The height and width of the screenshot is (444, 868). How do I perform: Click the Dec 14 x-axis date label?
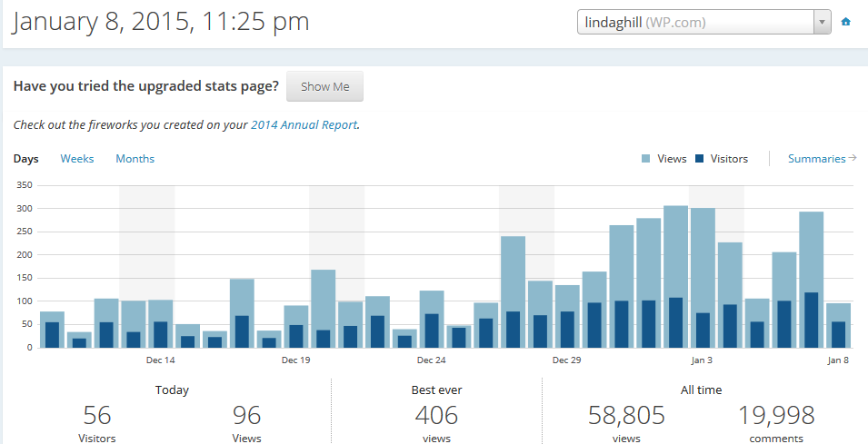click(161, 360)
